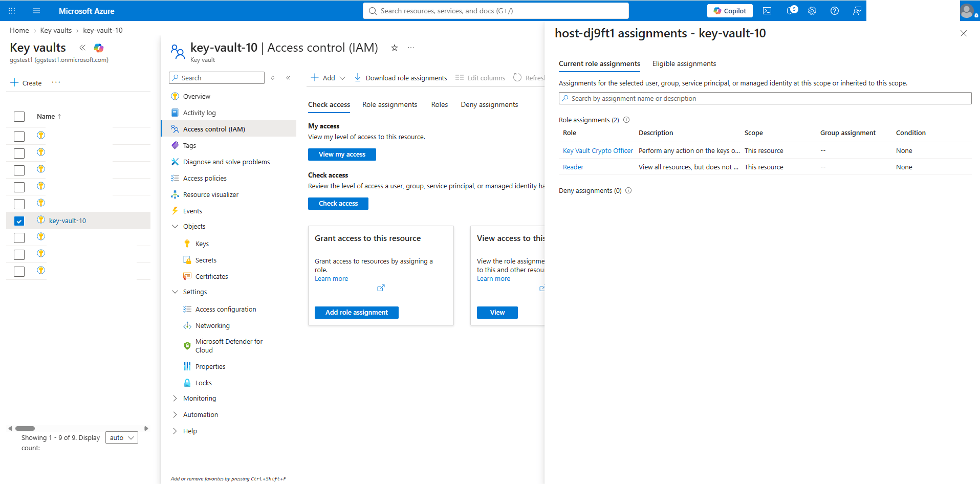This screenshot has width=980, height=484.
Task: Open Locks settings item
Action: click(x=204, y=383)
